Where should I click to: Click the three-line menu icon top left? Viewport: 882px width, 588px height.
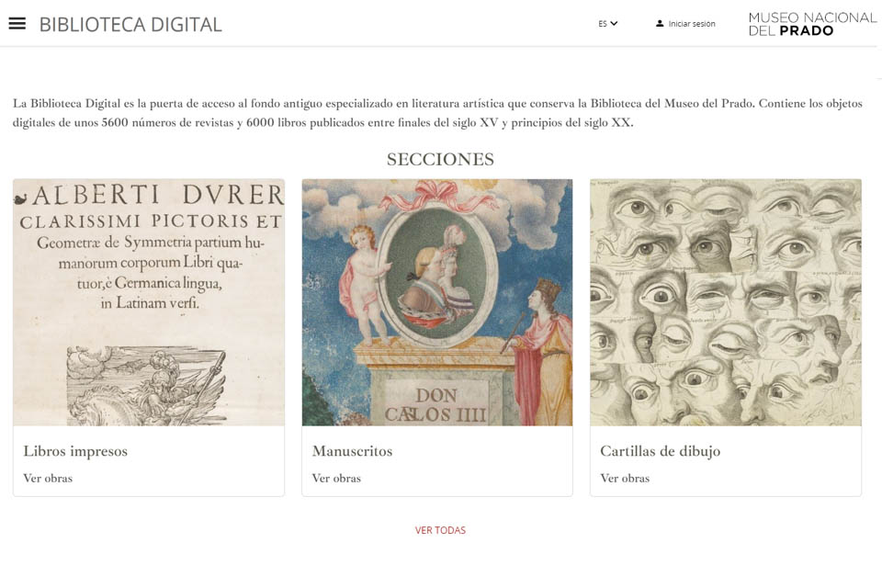(x=17, y=23)
